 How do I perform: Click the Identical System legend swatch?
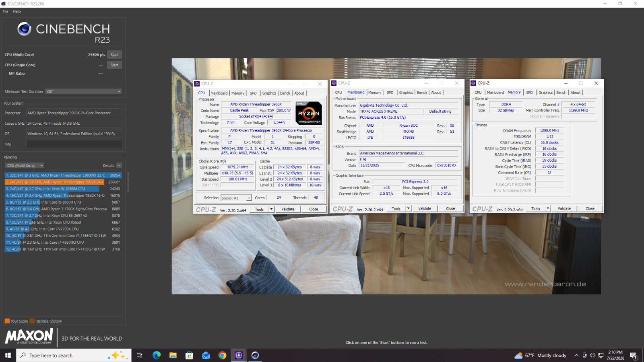pos(32,321)
